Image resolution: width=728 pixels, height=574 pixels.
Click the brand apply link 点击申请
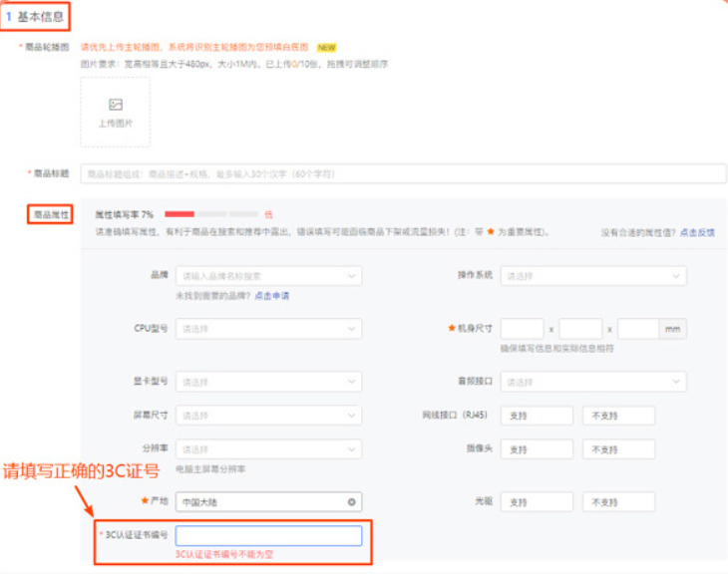pyautogui.click(x=271, y=296)
